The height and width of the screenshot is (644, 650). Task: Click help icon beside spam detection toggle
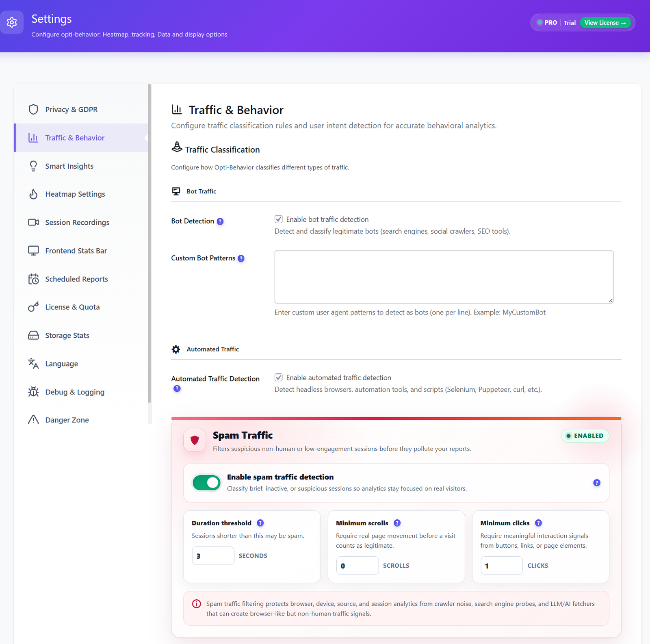point(597,483)
